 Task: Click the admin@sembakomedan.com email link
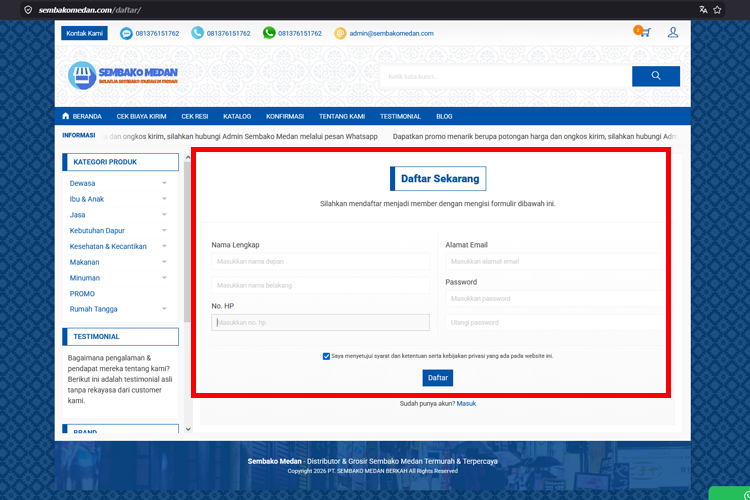(391, 33)
